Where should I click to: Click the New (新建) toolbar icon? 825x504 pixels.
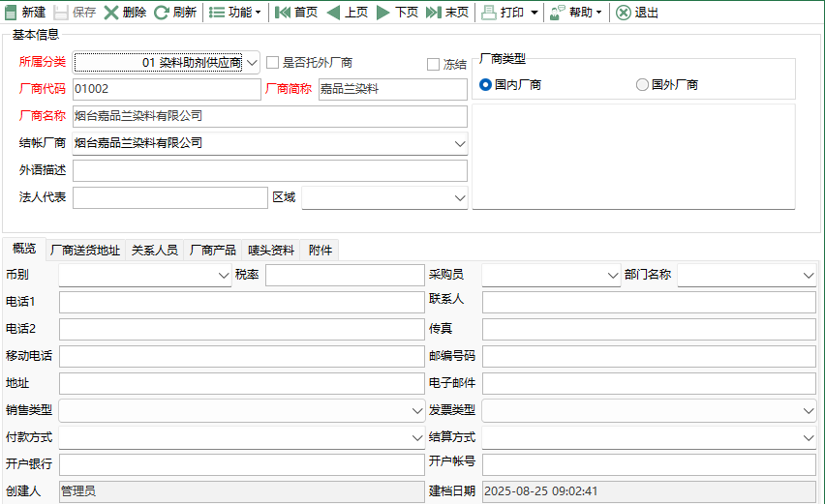pos(12,13)
